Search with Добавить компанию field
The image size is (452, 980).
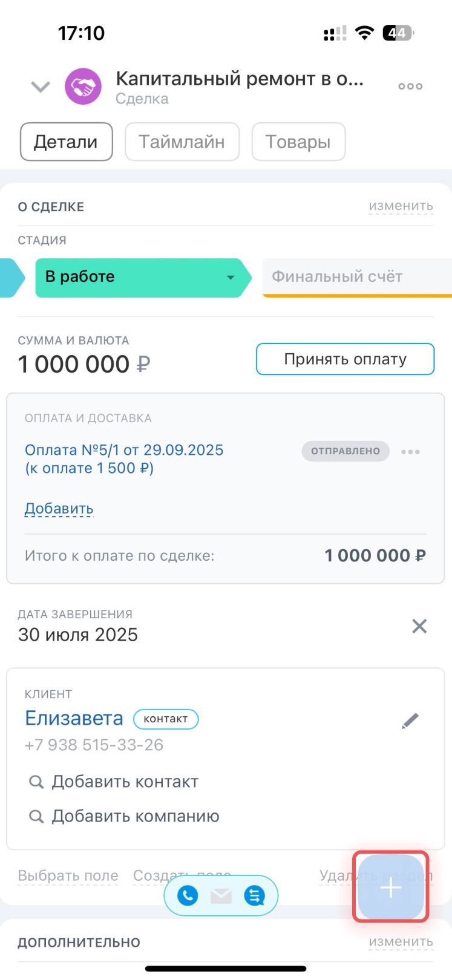pos(136,816)
